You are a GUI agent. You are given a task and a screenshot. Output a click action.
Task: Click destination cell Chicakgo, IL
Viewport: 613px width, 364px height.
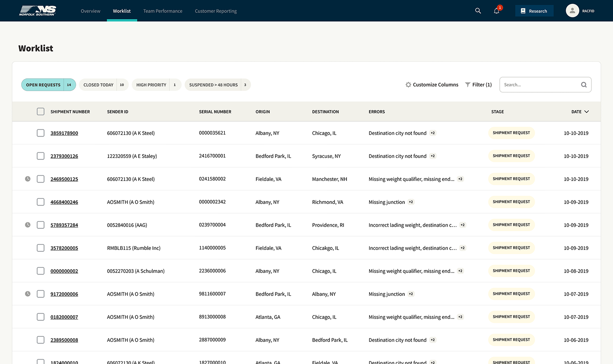coord(326,248)
